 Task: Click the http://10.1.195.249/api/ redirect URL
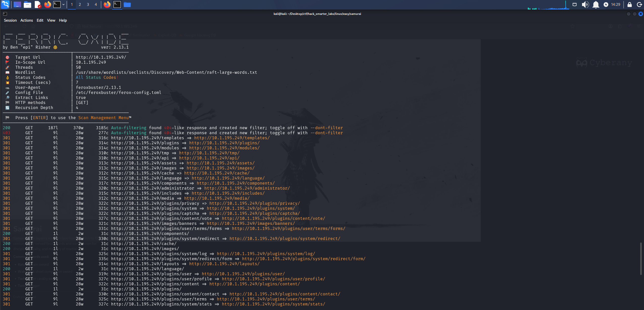209,158
